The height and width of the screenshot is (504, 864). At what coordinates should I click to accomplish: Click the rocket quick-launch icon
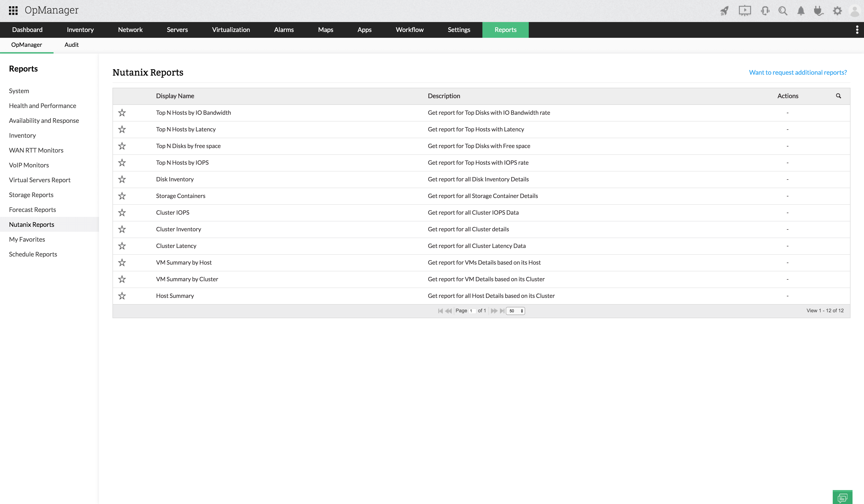(x=724, y=11)
